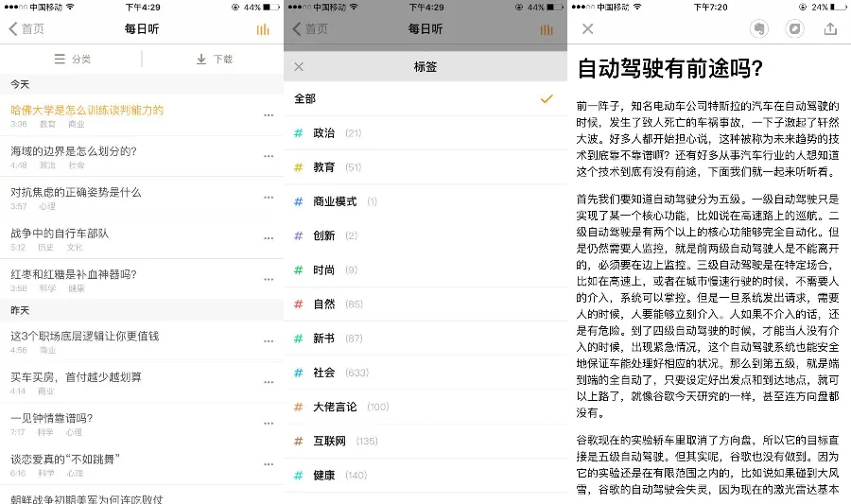Select the 商业模式 (1) tag
The image size is (851, 504).
tap(425, 201)
